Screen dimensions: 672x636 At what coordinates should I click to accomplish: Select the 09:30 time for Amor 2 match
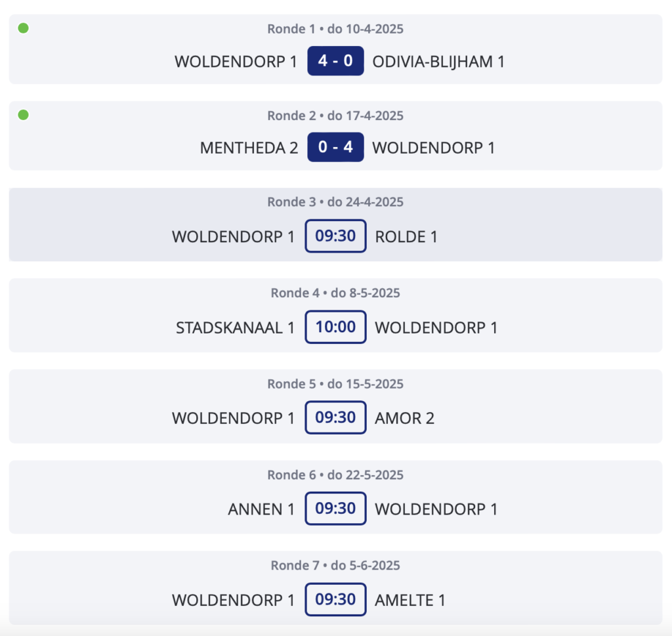tap(335, 417)
